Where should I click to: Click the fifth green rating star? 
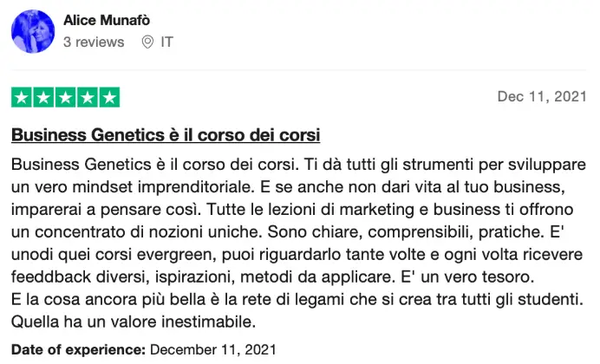coord(109,97)
